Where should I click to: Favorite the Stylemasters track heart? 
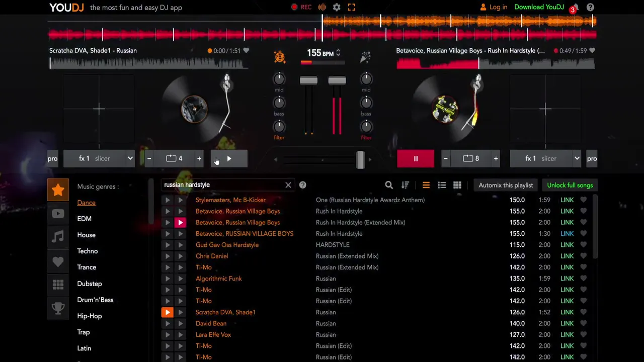(x=583, y=200)
